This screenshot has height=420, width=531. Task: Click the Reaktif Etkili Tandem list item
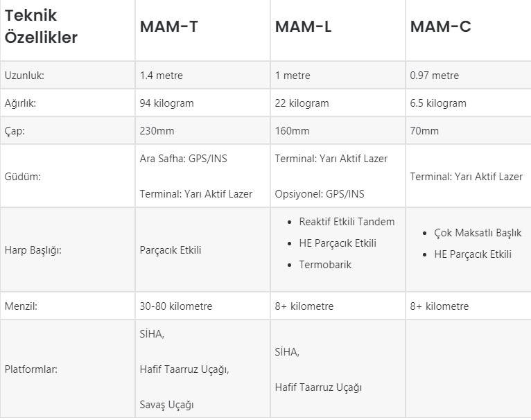(347, 222)
